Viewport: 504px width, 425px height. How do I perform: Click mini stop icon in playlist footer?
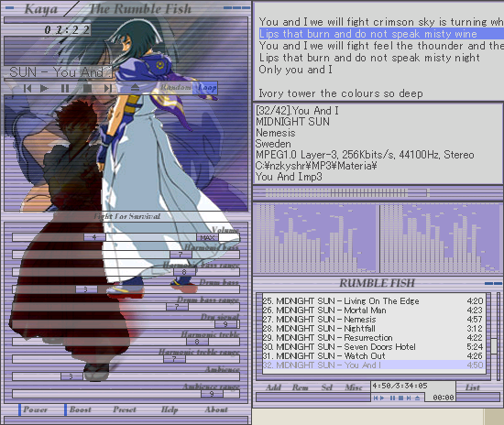click(400, 398)
